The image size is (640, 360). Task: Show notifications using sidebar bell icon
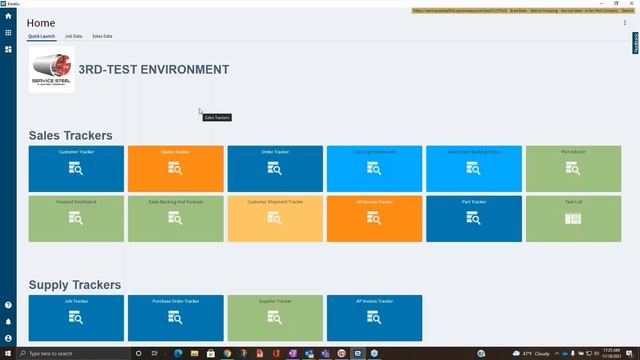(8, 322)
